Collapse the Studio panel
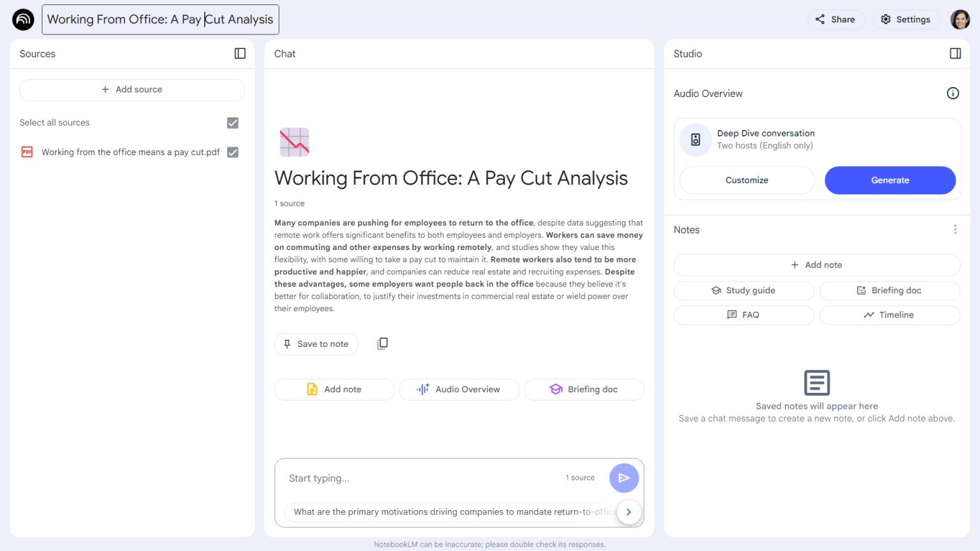The width and height of the screenshot is (980, 551). point(955,54)
